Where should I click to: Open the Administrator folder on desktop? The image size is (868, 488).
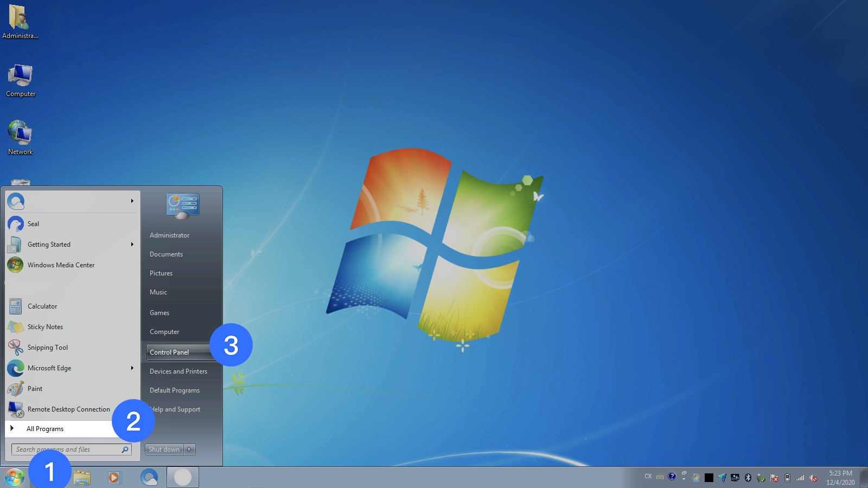[x=20, y=22]
